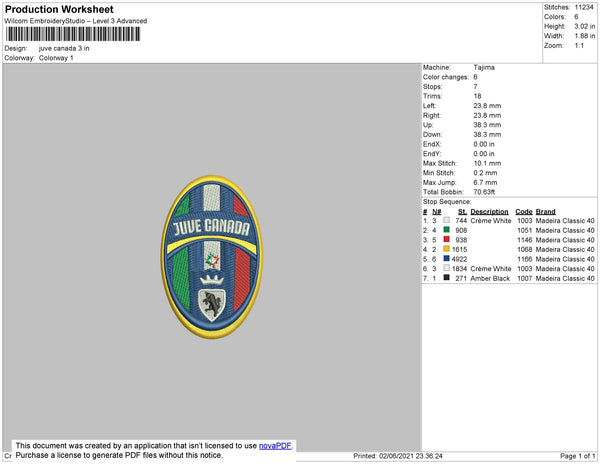Select stitch count '271' in stop 7

click(461, 278)
